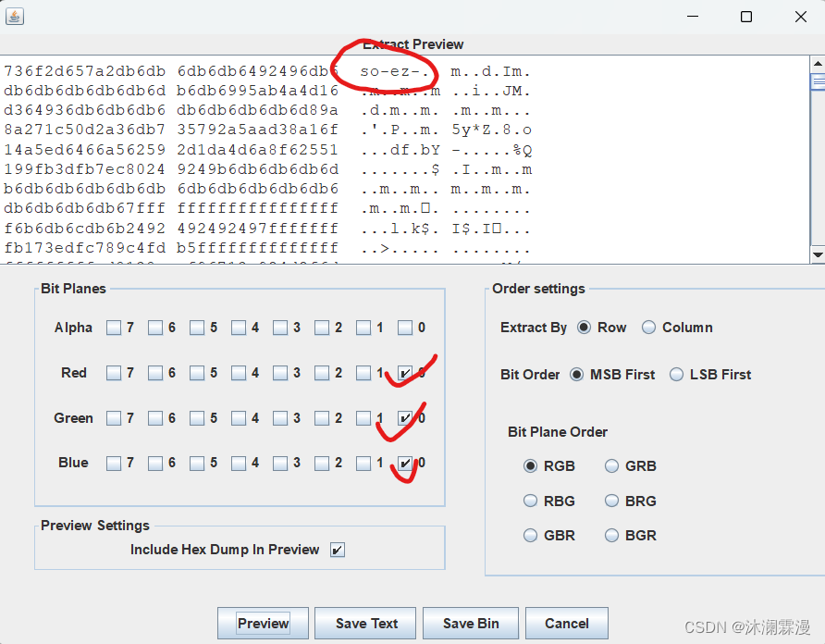Set bit plane order to RBG

[x=530, y=501]
